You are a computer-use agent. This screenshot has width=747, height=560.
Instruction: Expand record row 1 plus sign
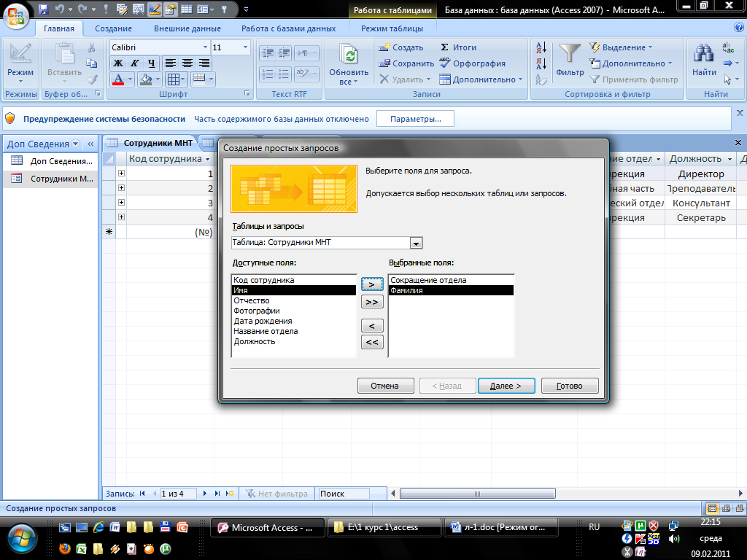122,174
